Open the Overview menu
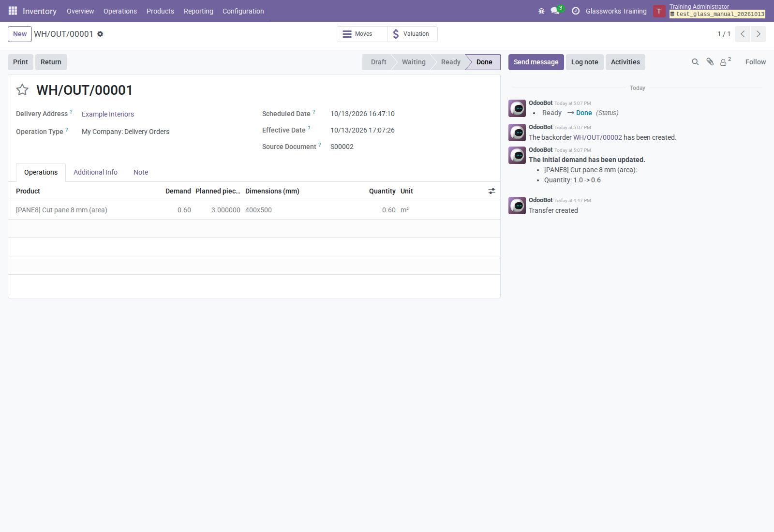The height and width of the screenshot is (532, 774). [80, 11]
